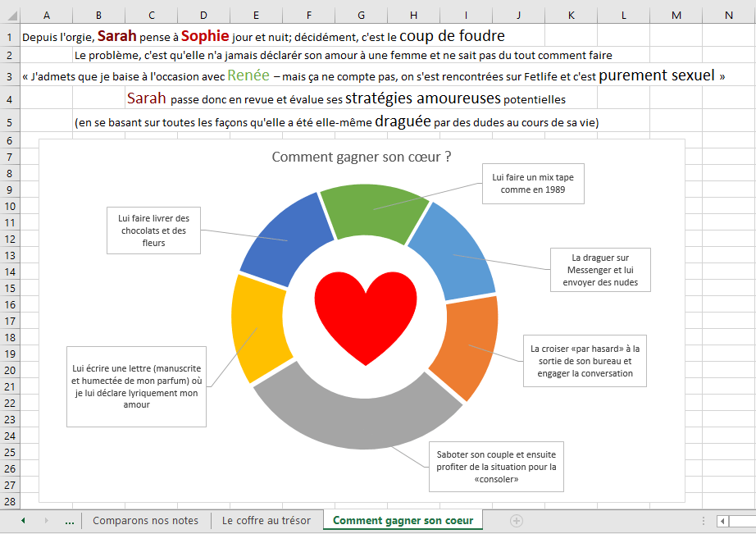Screen dimensions: 756x534
Task: Click the red heart shape in chart
Action: pos(365,315)
